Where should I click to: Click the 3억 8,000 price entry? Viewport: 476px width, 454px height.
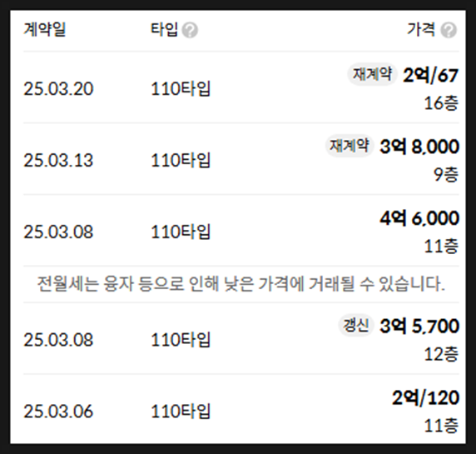419,147
